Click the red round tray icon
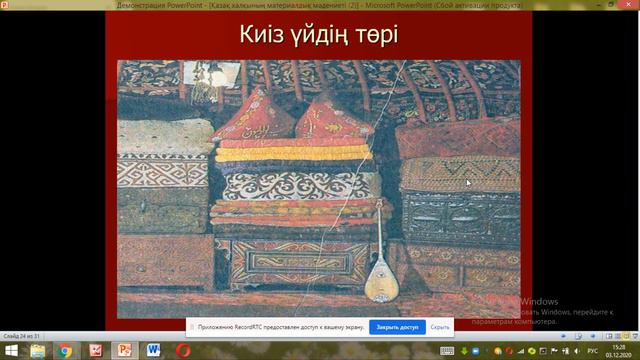Viewport: 640px width, 360px height. coord(509,351)
